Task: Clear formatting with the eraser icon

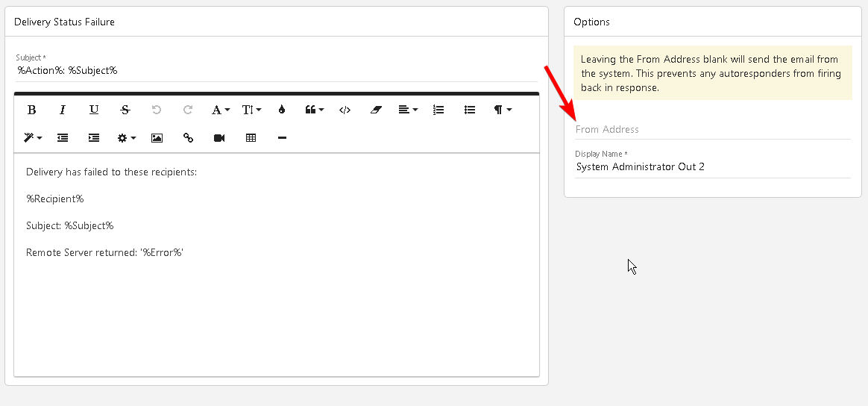Action: (376, 110)
